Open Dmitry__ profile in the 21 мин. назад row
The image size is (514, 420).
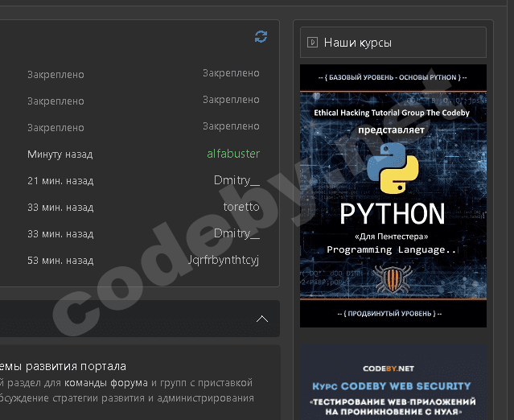click(x=236, y=180)
